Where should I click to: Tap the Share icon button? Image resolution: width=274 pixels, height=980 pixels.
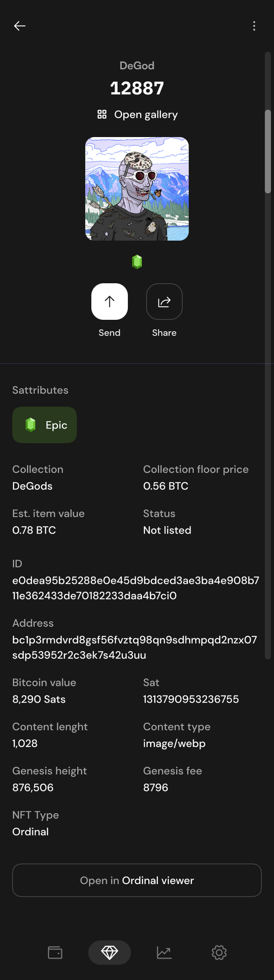pyautogui.click(x=164, y=302)
